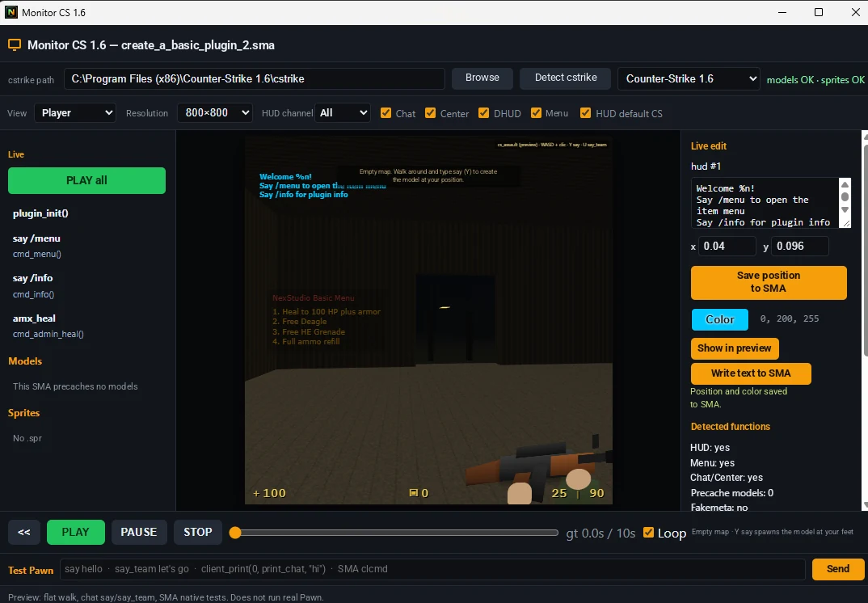Open the cyan Color picker swatch

[719, 319]
